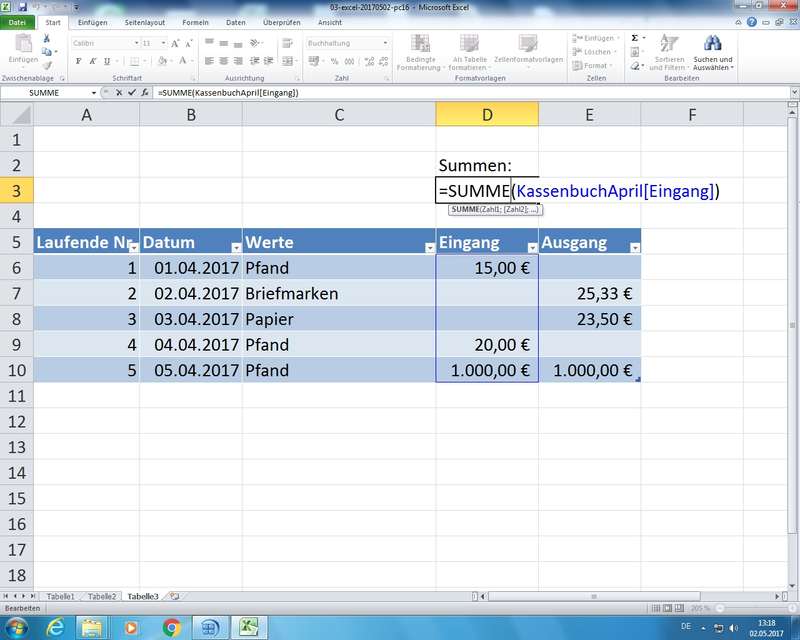
Task: Click the increase font size icon
Action: (x=175, y=44)
